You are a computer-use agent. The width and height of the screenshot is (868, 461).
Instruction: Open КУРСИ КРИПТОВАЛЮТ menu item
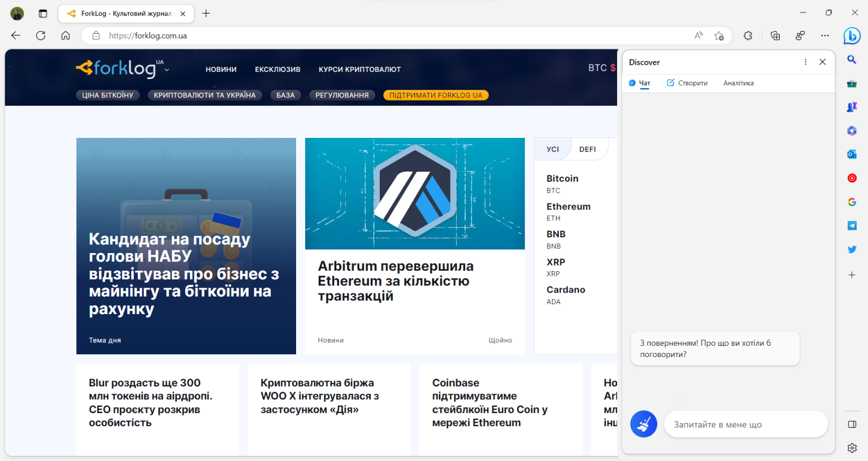(x=359, y=69)
